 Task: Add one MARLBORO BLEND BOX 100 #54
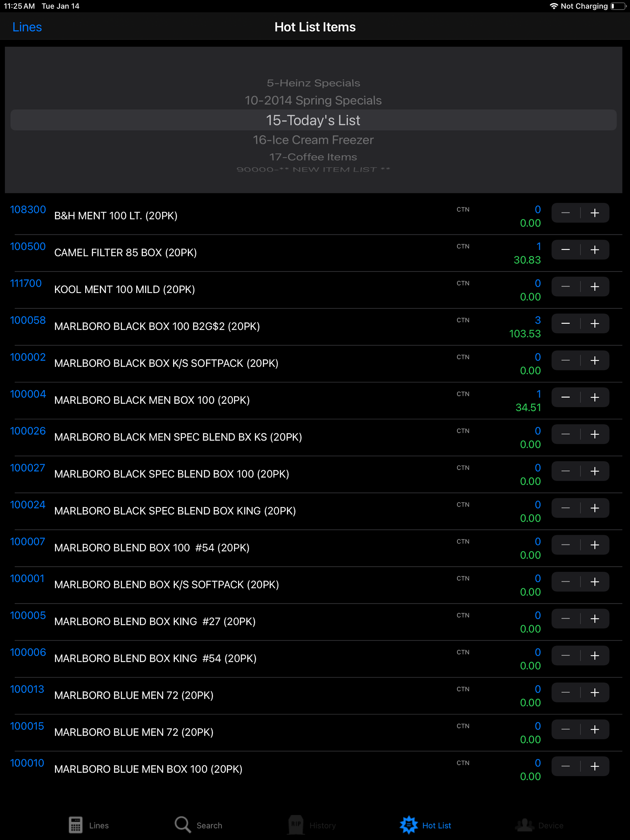tap(595, 545)
